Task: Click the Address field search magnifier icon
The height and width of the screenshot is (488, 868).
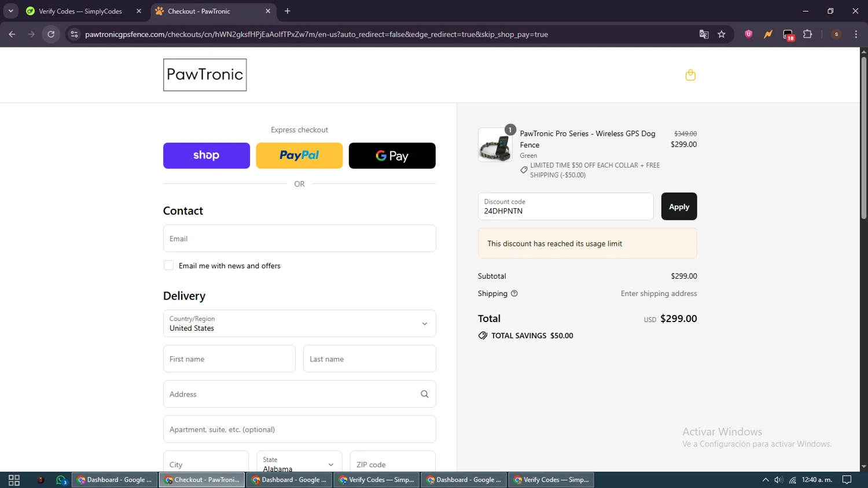Action: 424,394
